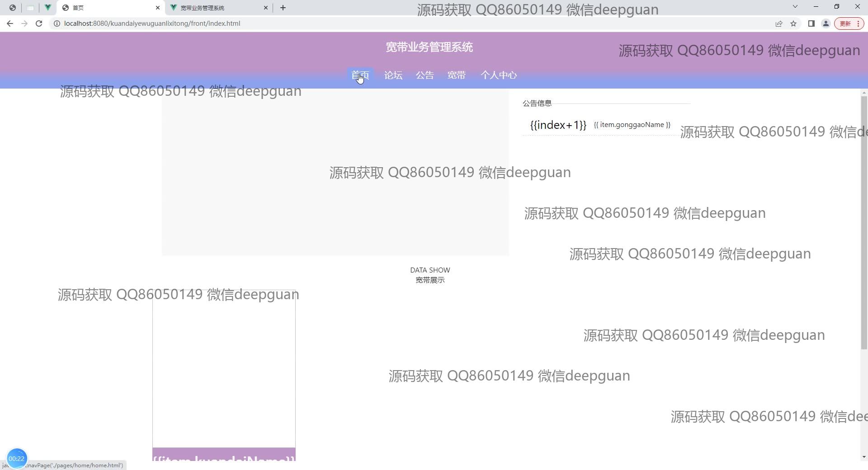The image size is (868, 470).
Task: Click the 00:22 recording timer bubble
Action: coord(17,459)
